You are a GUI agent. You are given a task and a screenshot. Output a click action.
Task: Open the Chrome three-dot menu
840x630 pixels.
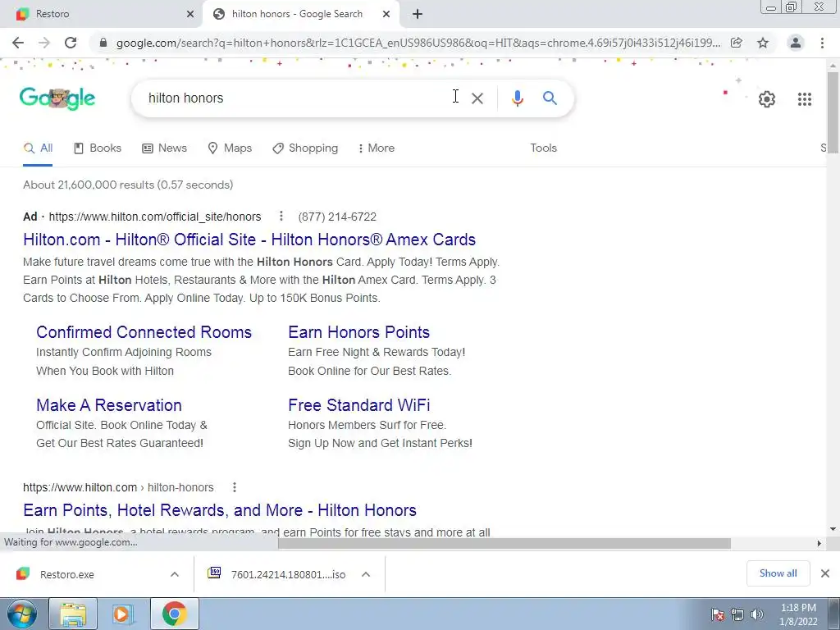click(822, 43)
